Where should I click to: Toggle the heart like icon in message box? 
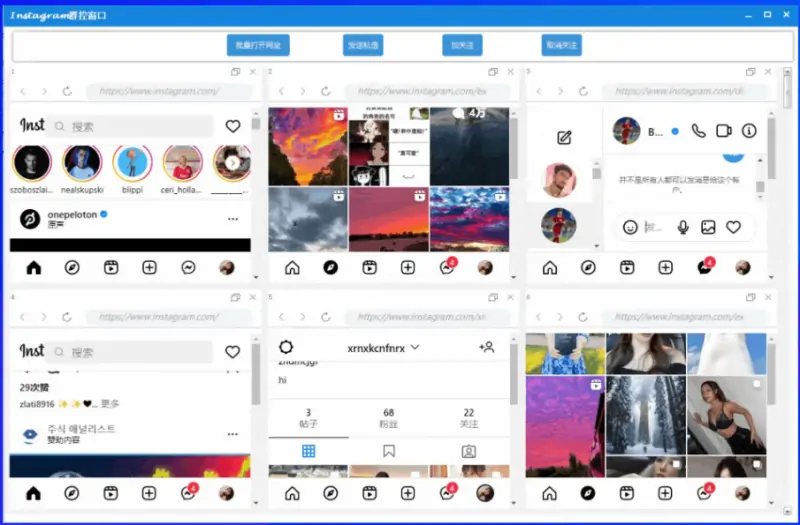pyautogui.click(x=733, y=227)
